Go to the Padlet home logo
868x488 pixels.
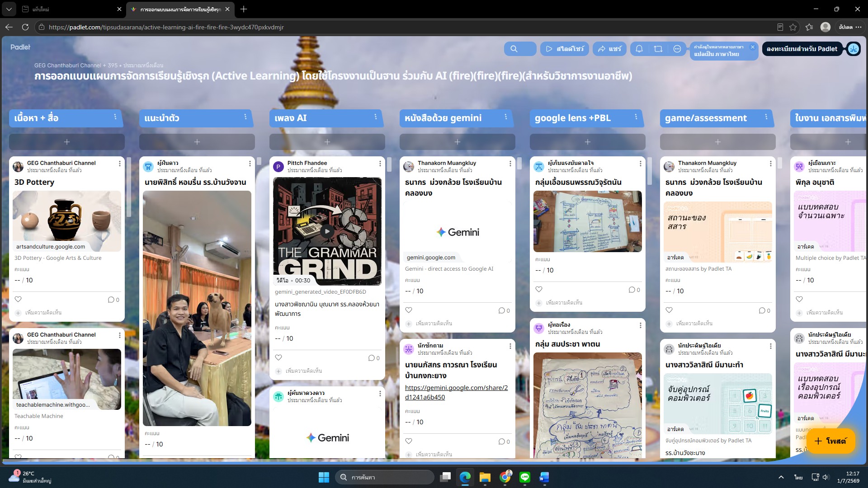pyautogui.click(x=20, y=47)
